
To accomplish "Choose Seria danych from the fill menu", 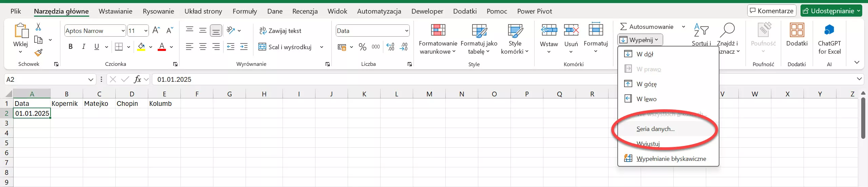I will pyautogui.click(x=655, y=129).
